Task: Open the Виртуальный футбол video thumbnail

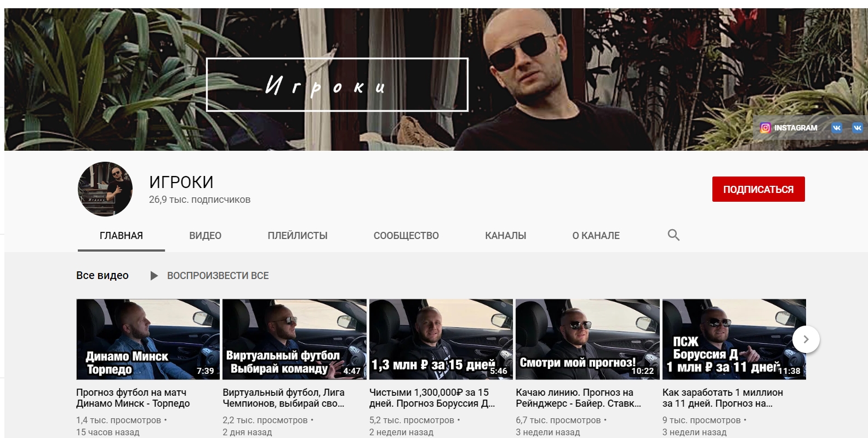Action: [x=294, y=339]
